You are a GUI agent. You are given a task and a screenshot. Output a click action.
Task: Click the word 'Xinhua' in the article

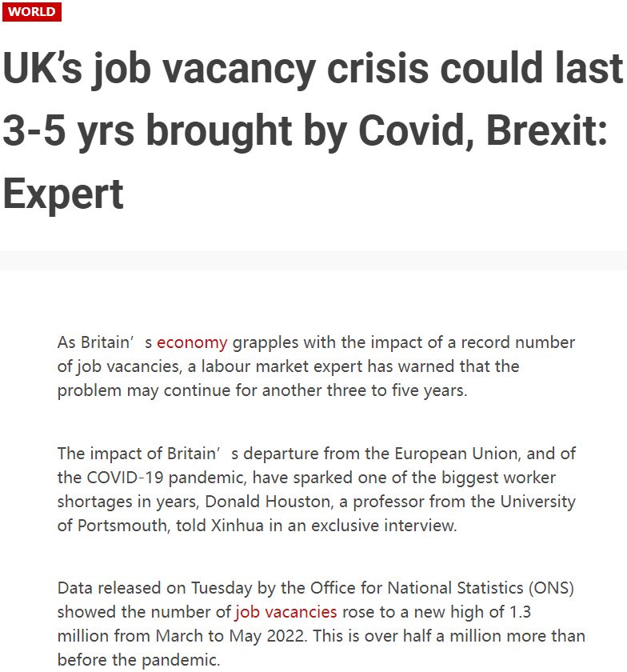(237, 526)
